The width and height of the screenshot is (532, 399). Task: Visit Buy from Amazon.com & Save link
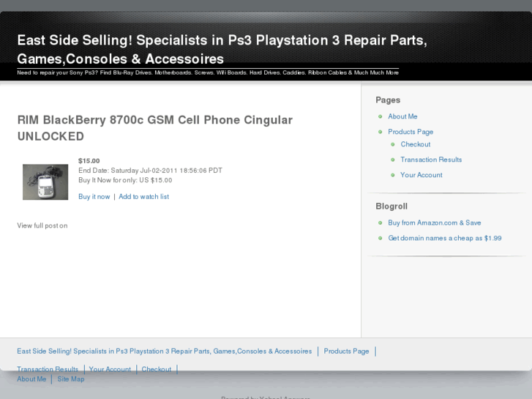pos(434,223)
